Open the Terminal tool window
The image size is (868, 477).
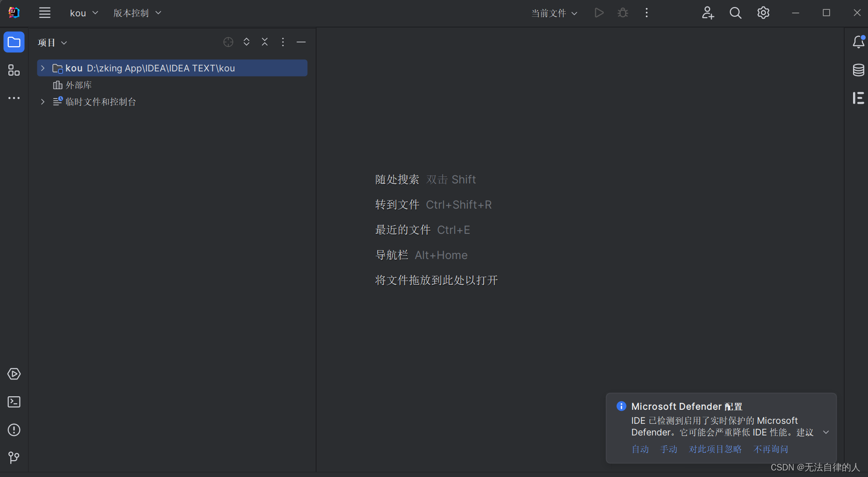[x=14, y=402]
